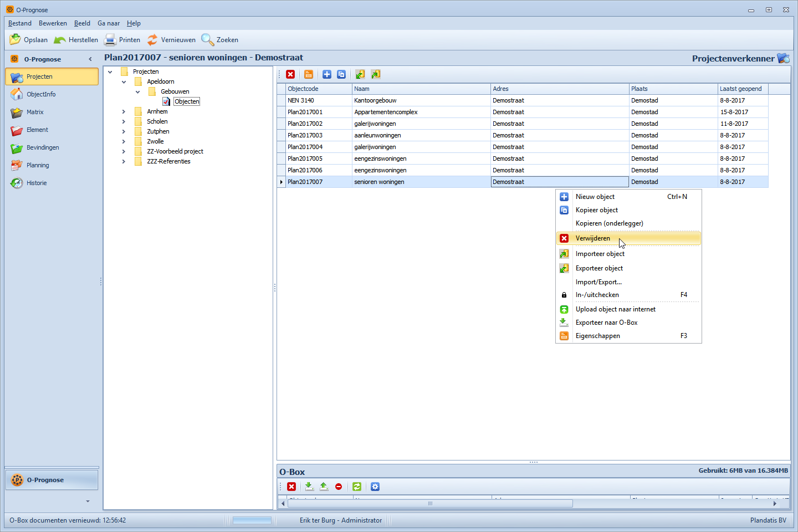This screenshot has height=532, width=798.
Task: Open Planning in the sidebar
Action: (52, 165)
